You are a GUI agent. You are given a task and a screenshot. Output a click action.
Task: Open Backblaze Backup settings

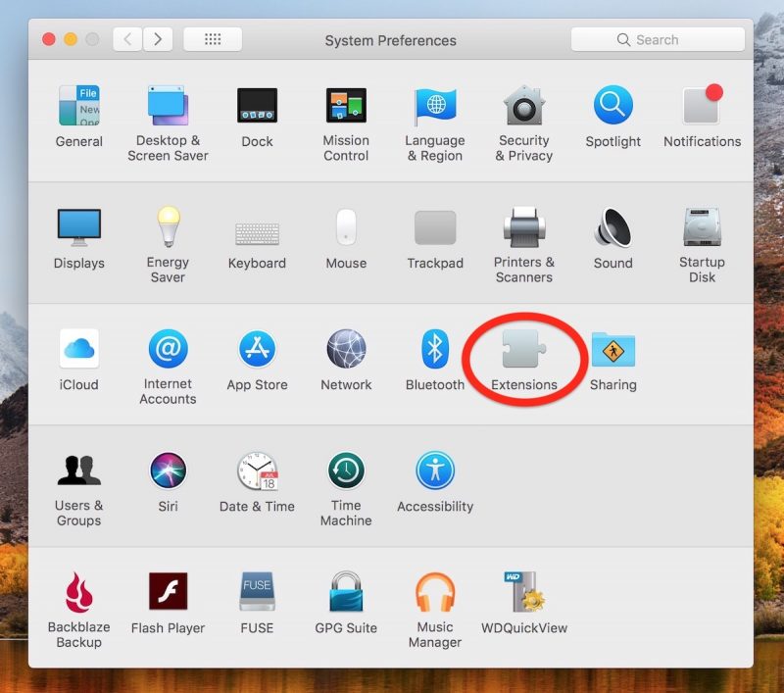(x=78, y=595)
